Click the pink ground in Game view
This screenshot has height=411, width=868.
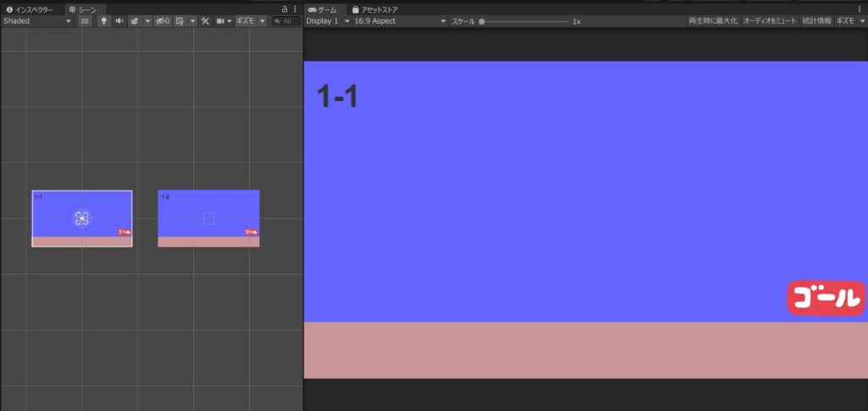pos(586,350)
